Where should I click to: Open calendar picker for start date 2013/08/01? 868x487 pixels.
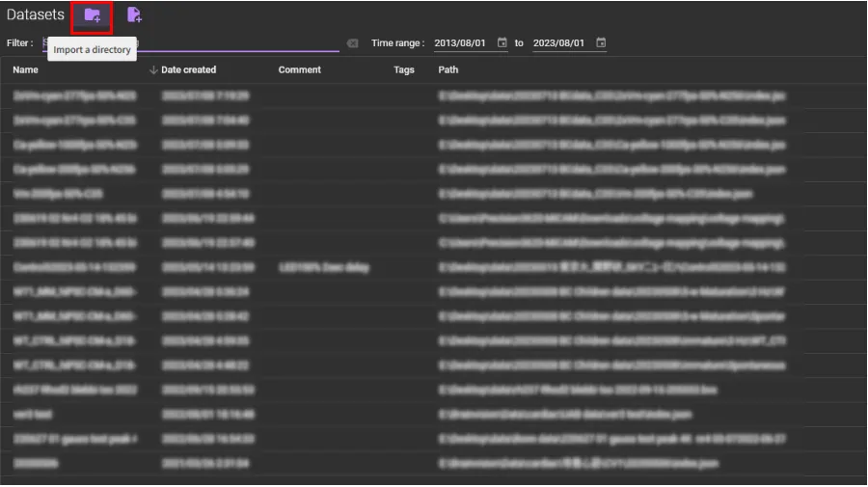[502, 43]
